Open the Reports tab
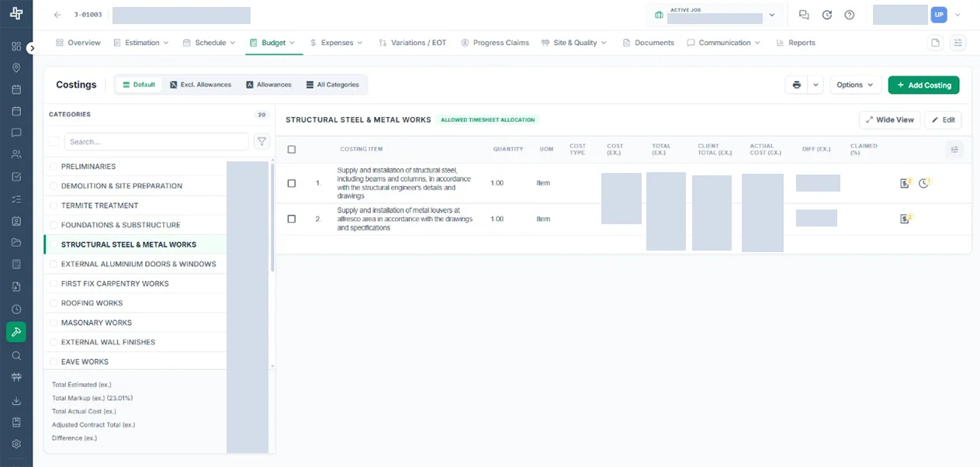The height and width of the screenshot is (467, 980). click(796, 43)
